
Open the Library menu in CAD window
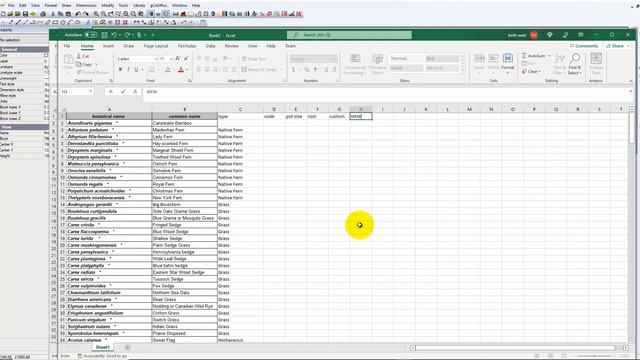pyautogui.click(x=139, y=5)
